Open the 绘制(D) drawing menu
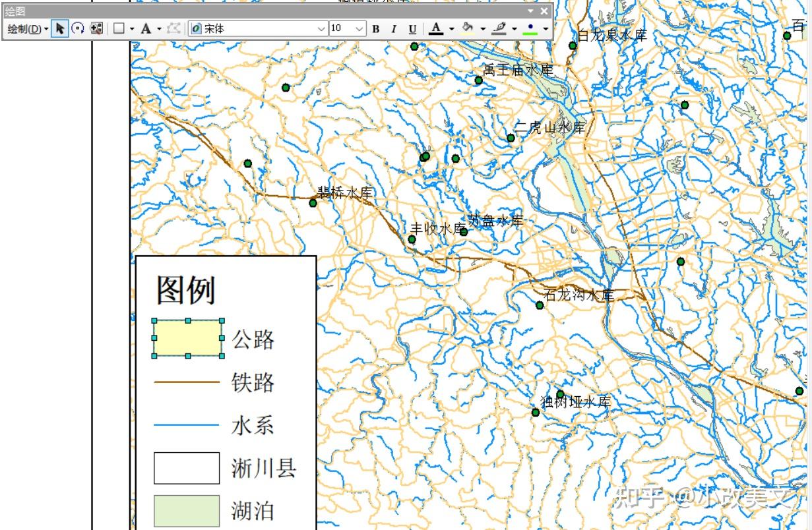The width and height of the screenshot is (812, 530). tap(26, 29)
